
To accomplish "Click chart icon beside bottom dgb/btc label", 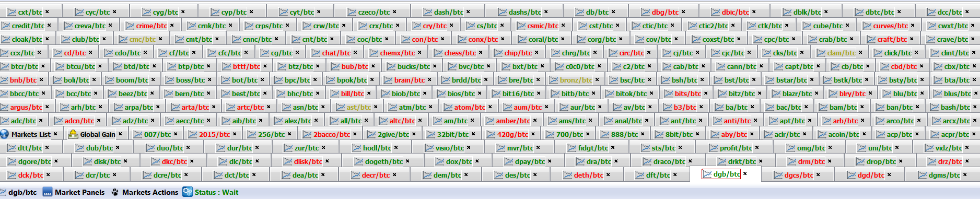I will tap(4, 192).
